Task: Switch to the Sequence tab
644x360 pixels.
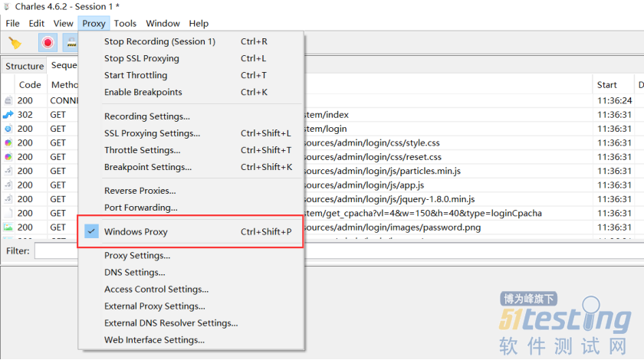Action: pos(64,65)
